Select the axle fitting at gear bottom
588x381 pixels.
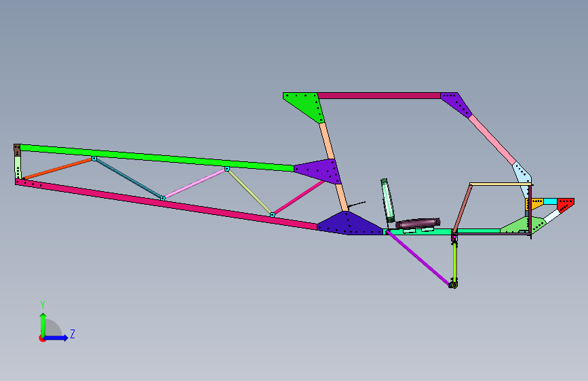pos(454,285)
